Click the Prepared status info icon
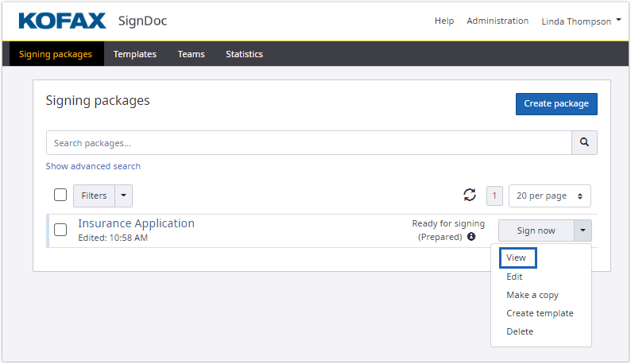The width and height of the screenshot is (631, 364). [471, 237]
